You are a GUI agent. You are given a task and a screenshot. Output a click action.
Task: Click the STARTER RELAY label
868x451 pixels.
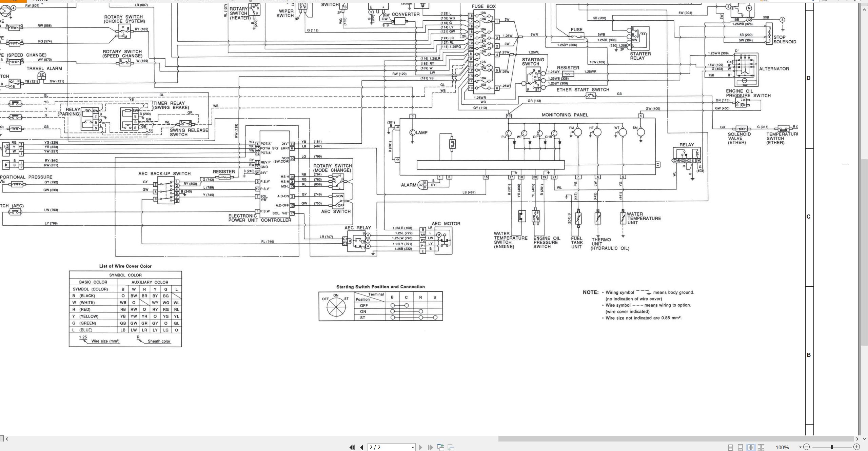(x=640, y=56)
